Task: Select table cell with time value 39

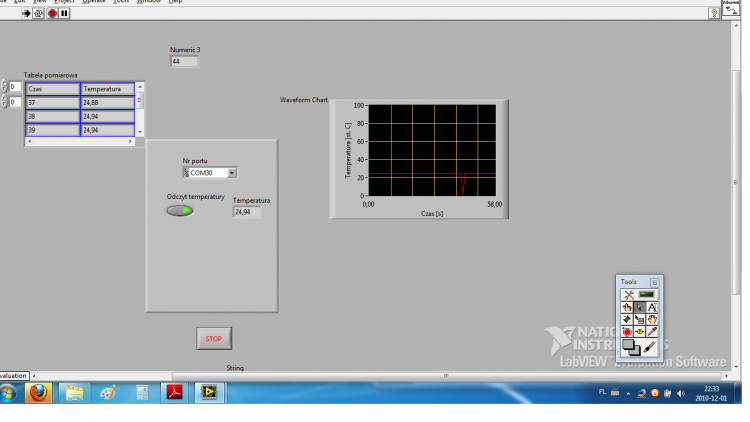Action: point(53,130)
